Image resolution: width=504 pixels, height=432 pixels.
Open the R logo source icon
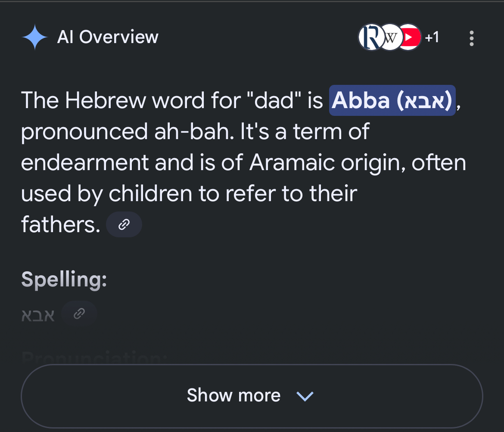click(x=370, y=37)
